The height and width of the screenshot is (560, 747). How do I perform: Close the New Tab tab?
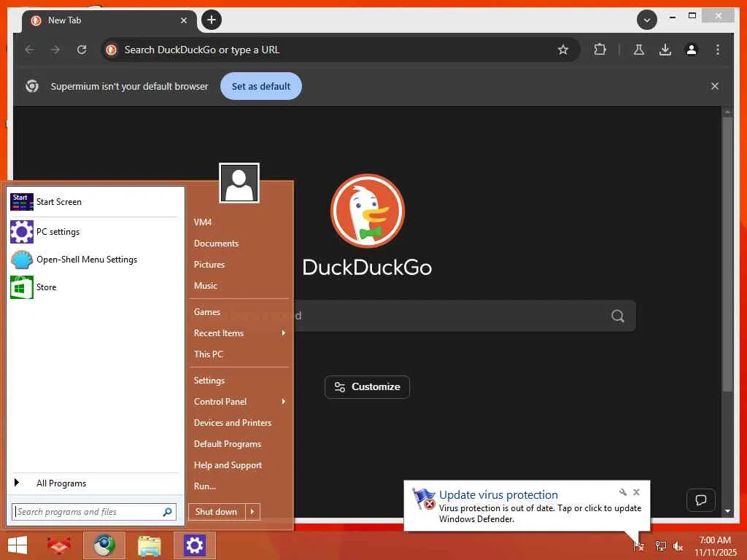183,20
